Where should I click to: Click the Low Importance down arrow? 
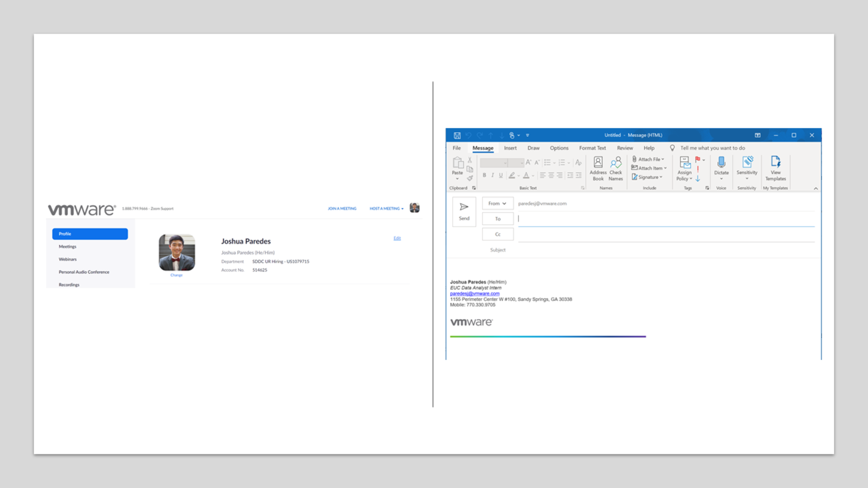click(x=698, y=178)
